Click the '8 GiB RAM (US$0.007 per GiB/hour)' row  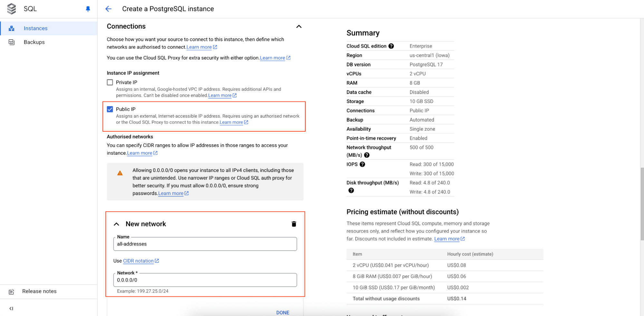click(445, 276)
